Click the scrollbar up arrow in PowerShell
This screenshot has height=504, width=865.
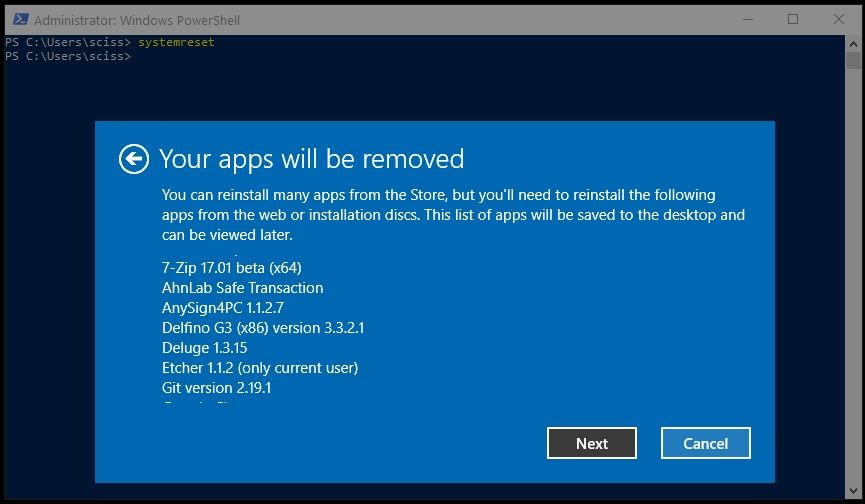pos(853,44)
